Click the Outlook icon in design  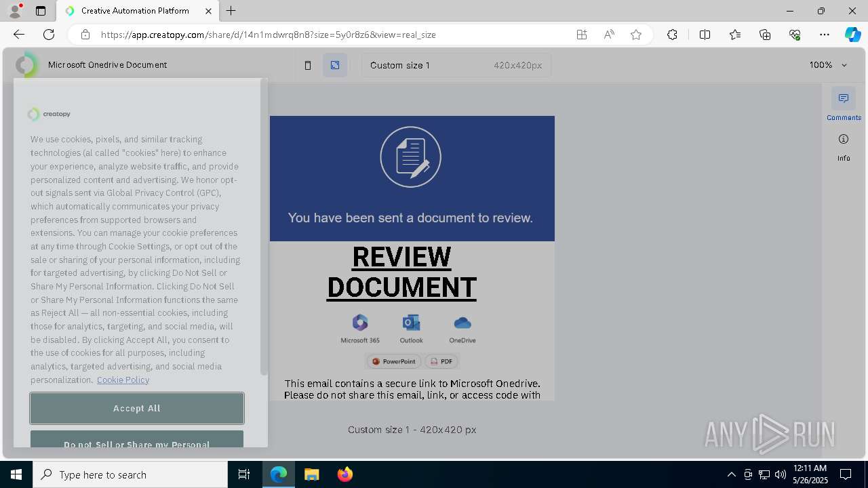click(x=411, y=329)
